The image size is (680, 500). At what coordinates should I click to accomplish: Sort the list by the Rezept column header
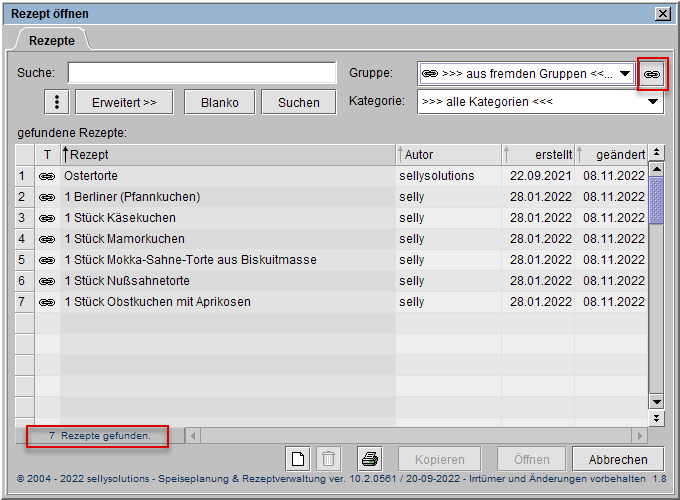(x=228, y=155)
